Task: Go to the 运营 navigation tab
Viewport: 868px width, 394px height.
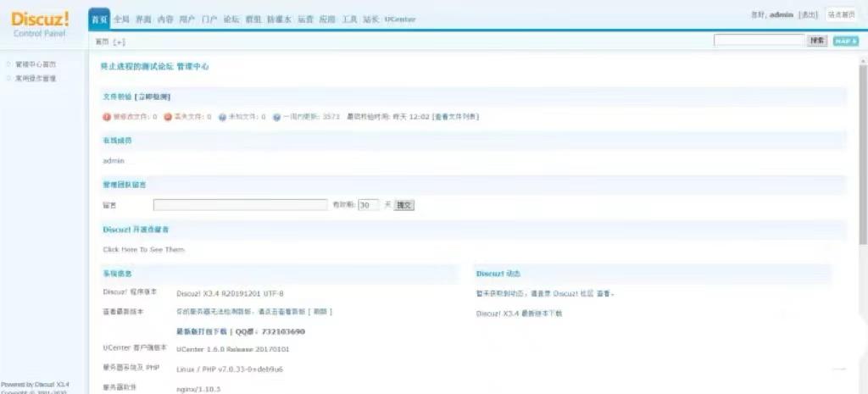Action: [x=305, y=19]
